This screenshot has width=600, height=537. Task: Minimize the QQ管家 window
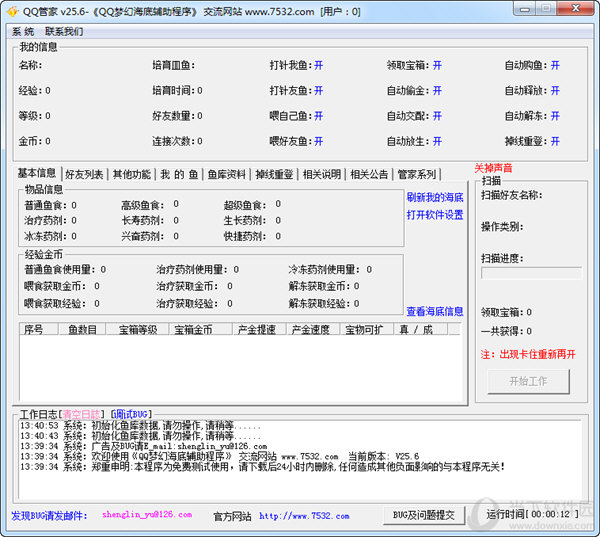click(x=524, y=9)
